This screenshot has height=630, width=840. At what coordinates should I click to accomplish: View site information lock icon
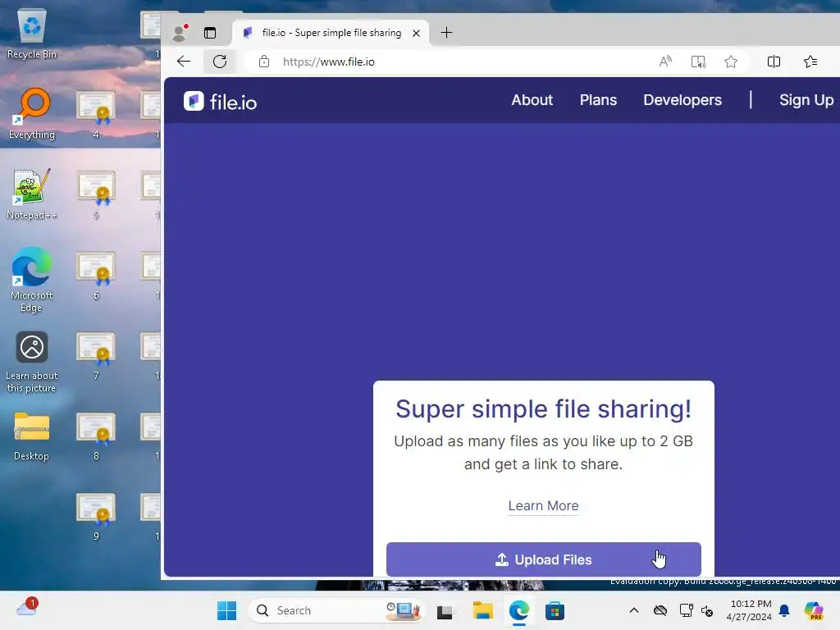[x=264, y=62]
